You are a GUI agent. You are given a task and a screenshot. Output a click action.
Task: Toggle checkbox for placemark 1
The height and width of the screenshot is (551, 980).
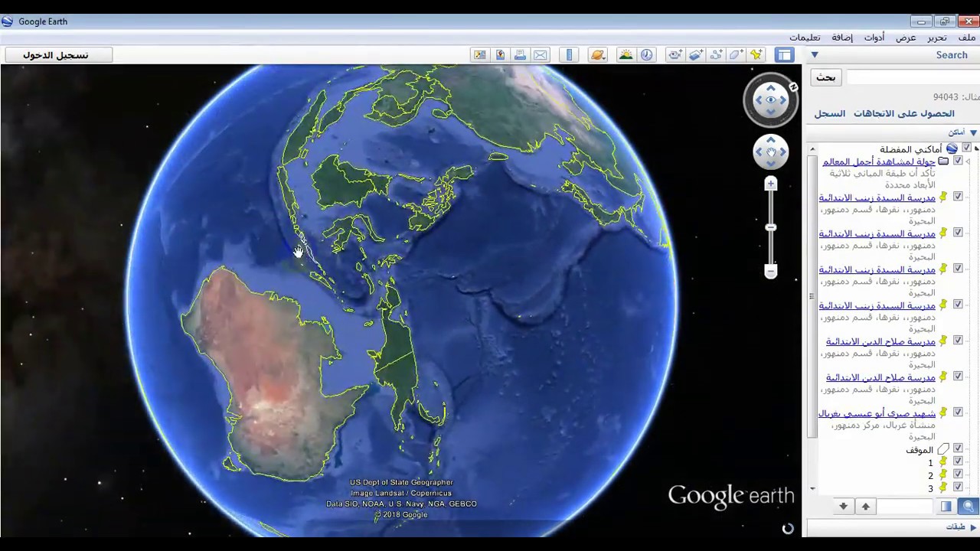point(958,461)
